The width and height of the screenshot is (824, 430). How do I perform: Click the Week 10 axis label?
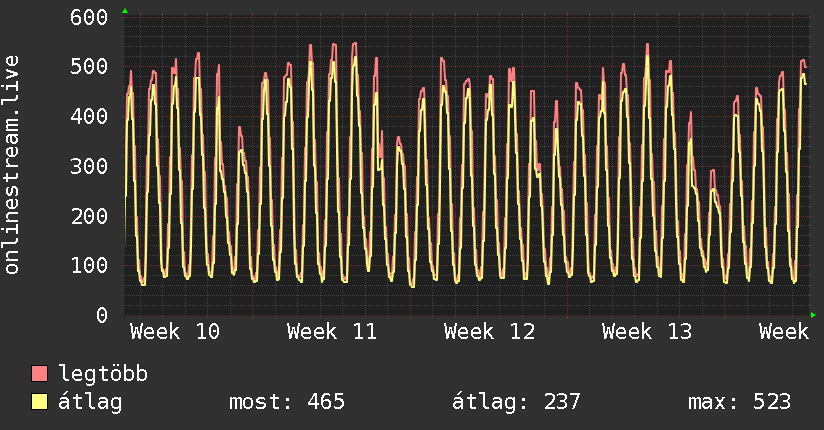(x=175, y=332)
